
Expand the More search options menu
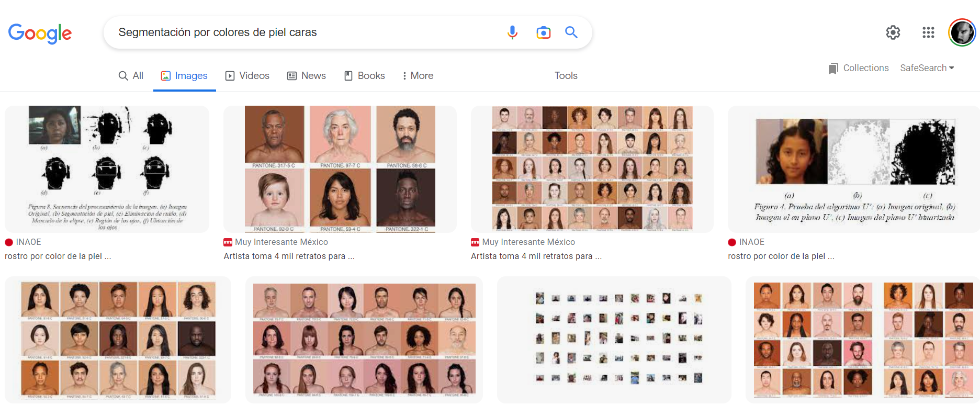click(418, 76)
